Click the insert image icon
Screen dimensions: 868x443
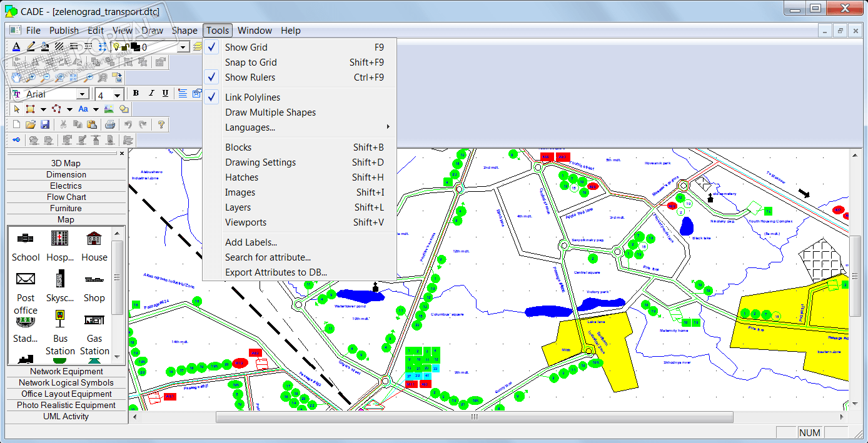pos(109,109)
